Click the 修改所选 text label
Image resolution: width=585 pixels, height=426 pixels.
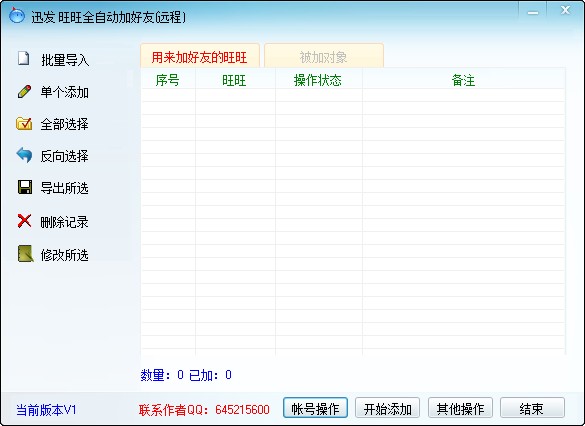pos(65,255)
